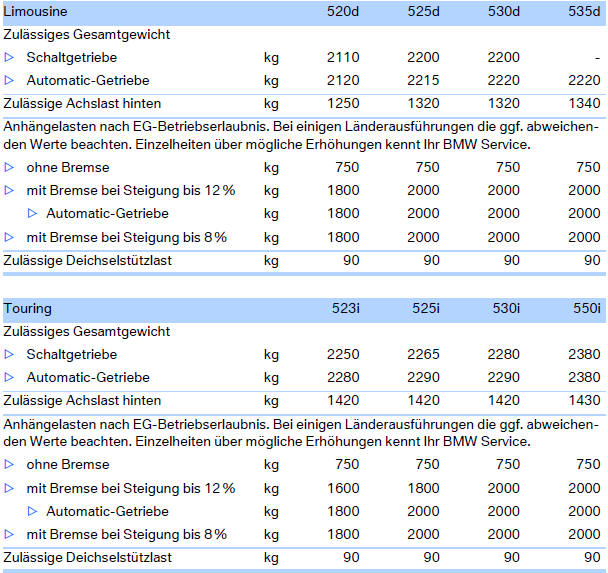Click Limousine "mit Bremse bei Steigung bis 12 %"
The image size is (608, 573).
131,190
